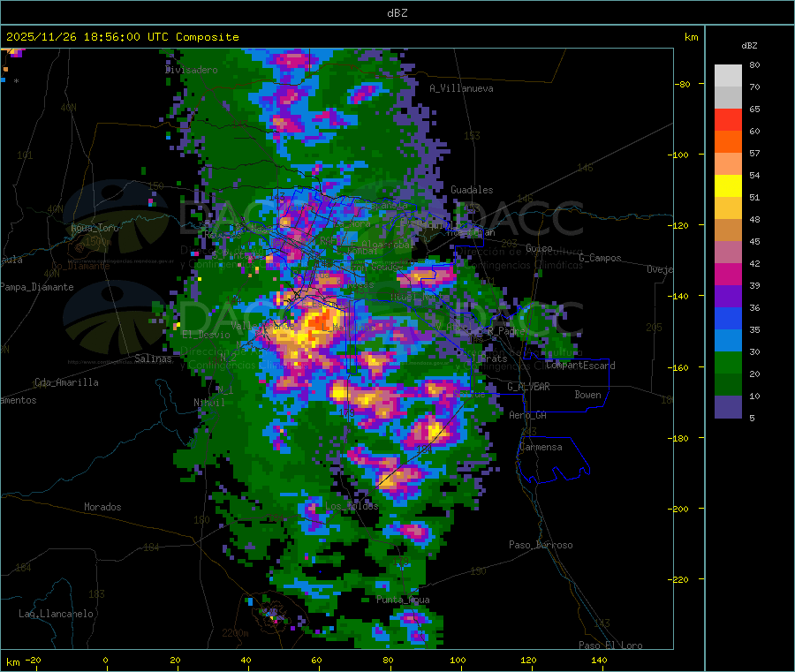Click the Divisadero map label
This screenshot has height=672, width=795.
coord(191,70)
